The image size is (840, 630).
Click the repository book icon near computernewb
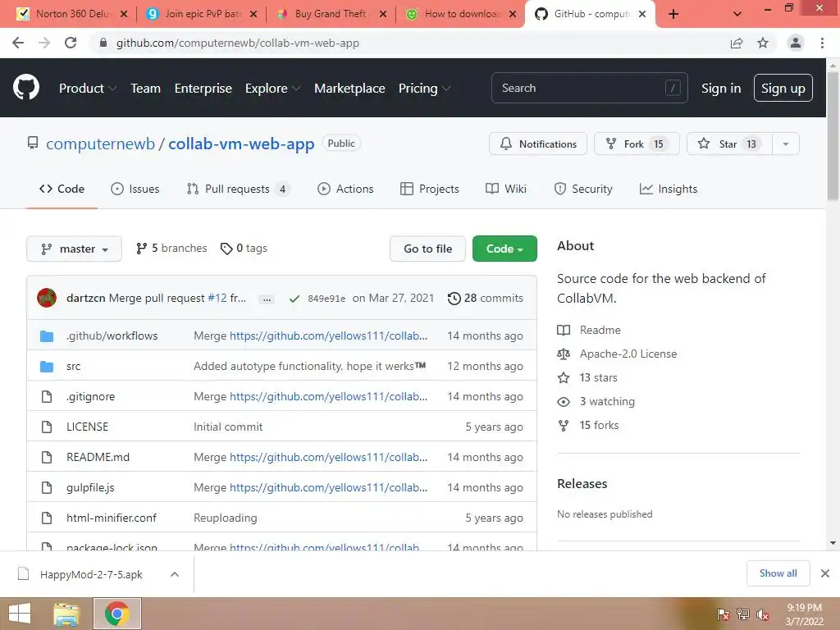tap(33, 143)
